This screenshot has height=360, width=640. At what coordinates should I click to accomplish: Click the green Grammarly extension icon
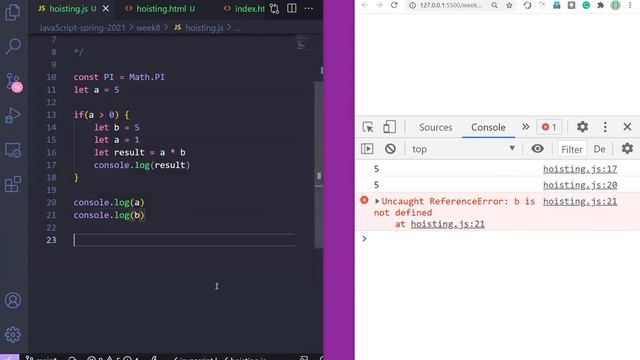pyautogui.click(x=586, y=5)
